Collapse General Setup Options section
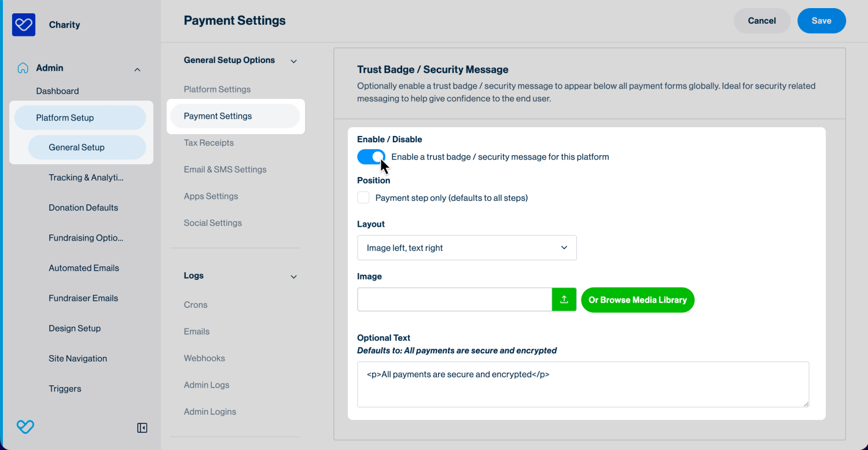Screen dimensions: 868x450 [x=293, y=61]
